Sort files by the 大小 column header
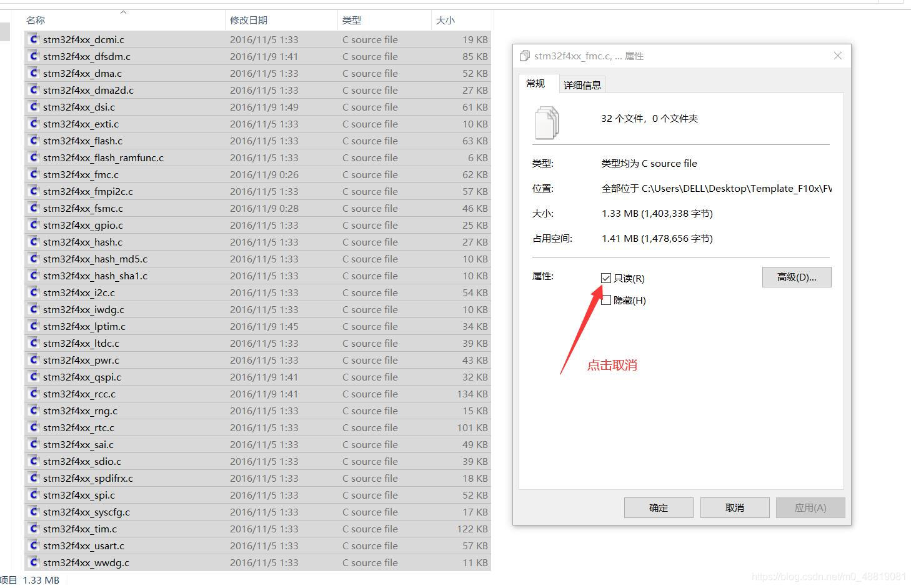Viewport: 911px width, 588px height. (446, 20)
